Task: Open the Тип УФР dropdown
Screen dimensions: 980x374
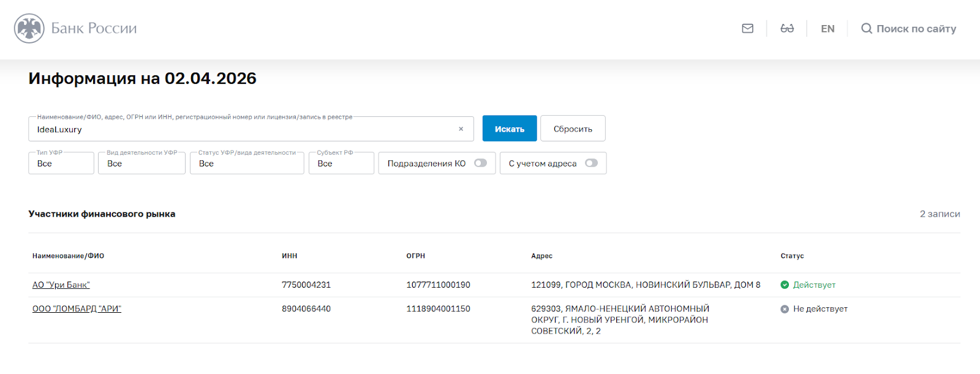Action: tap(61, 163)
